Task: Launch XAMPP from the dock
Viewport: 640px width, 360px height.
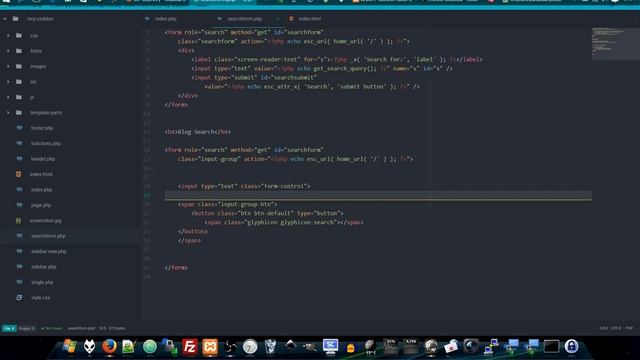Action: (210, 347)
